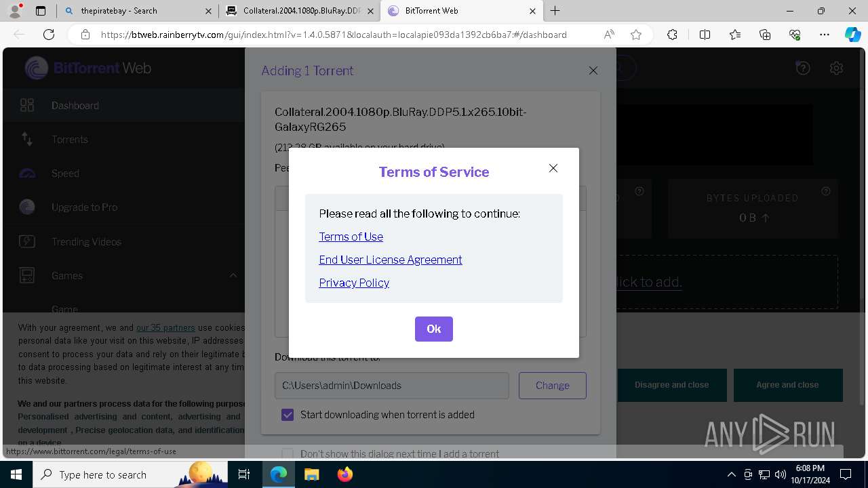Image resolution: width=868 pixels, height=488 pixels.
Task: Click the browser address bar
Action: click(x=334, y=35)
